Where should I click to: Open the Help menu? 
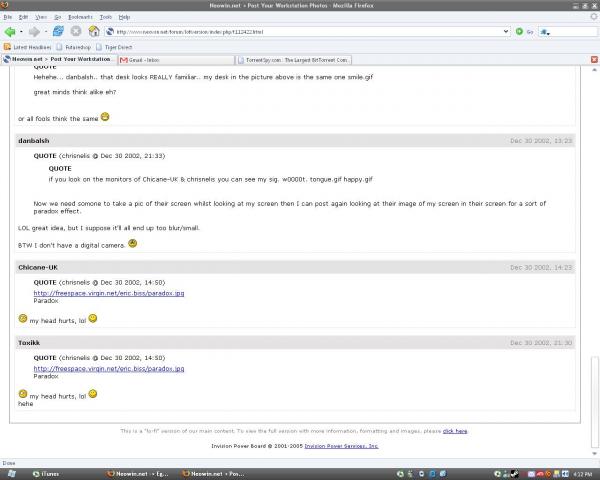(124, 17)
